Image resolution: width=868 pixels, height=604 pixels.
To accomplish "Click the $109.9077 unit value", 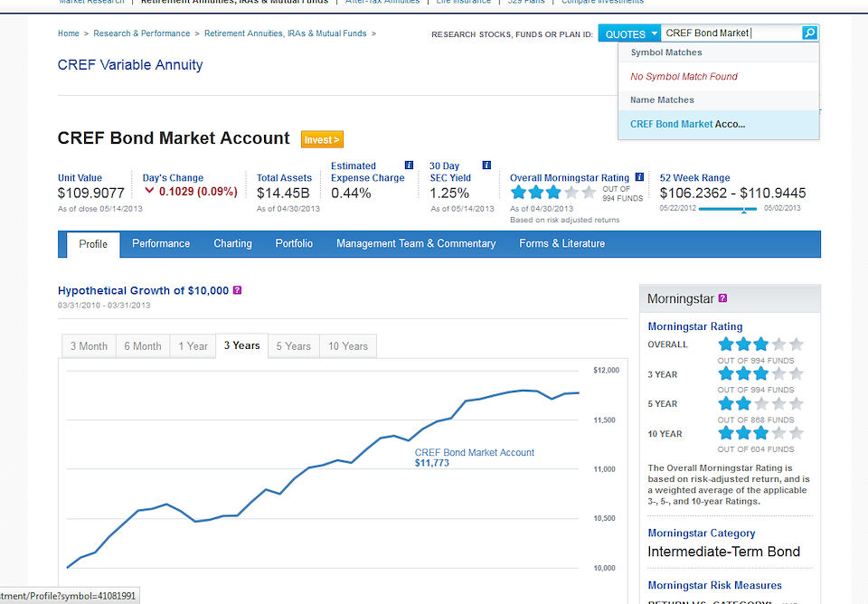I will pos(90,193).
